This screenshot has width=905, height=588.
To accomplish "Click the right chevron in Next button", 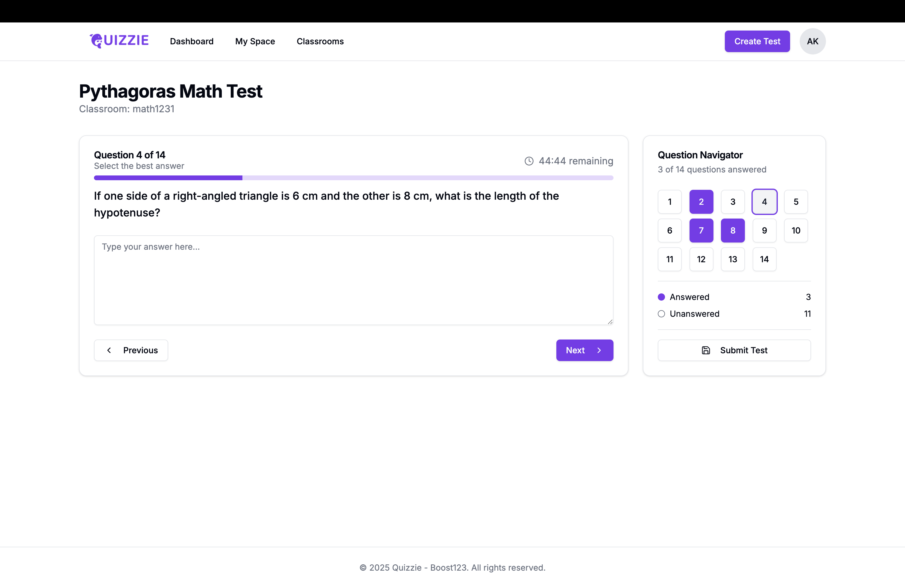I will [x=599, y=350].
